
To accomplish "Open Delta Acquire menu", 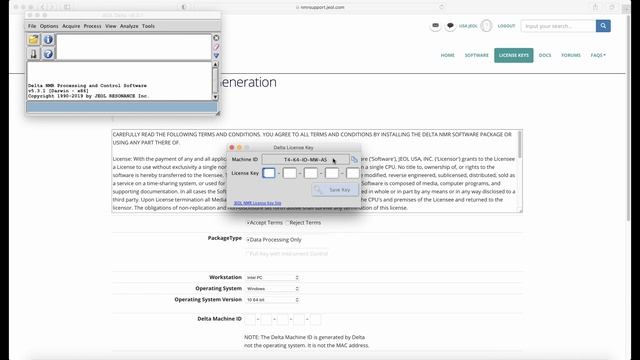I will click(x=71, y=26).
